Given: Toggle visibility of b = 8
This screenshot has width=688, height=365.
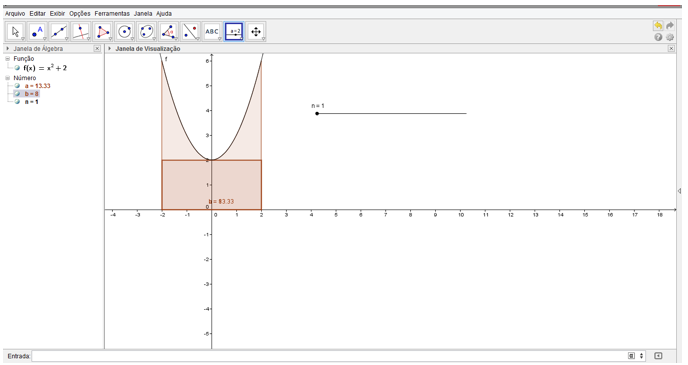Looking at the screenshot, I should pos(17,93).
